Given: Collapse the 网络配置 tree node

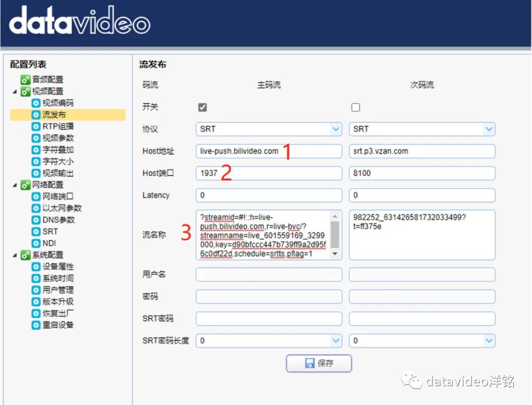Looking at the screenshot, I should 15,185.
